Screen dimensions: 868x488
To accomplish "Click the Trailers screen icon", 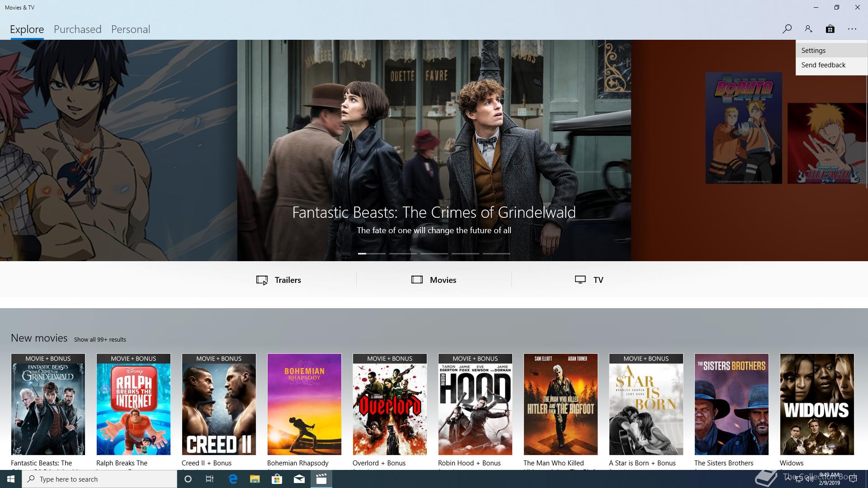I will [262, 280].
